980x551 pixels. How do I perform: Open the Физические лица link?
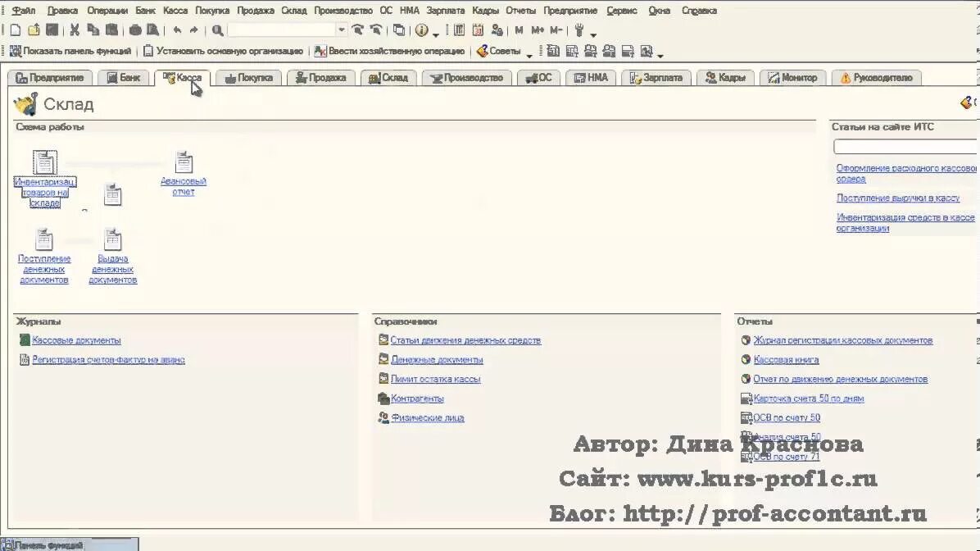click(428, 418)
